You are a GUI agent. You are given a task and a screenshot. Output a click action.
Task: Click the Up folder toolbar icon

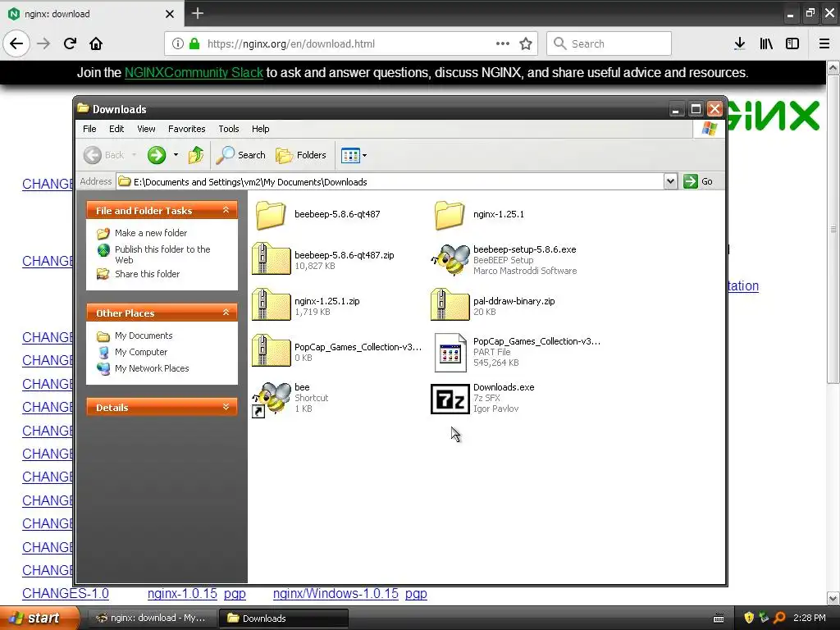tap(196, 155)
